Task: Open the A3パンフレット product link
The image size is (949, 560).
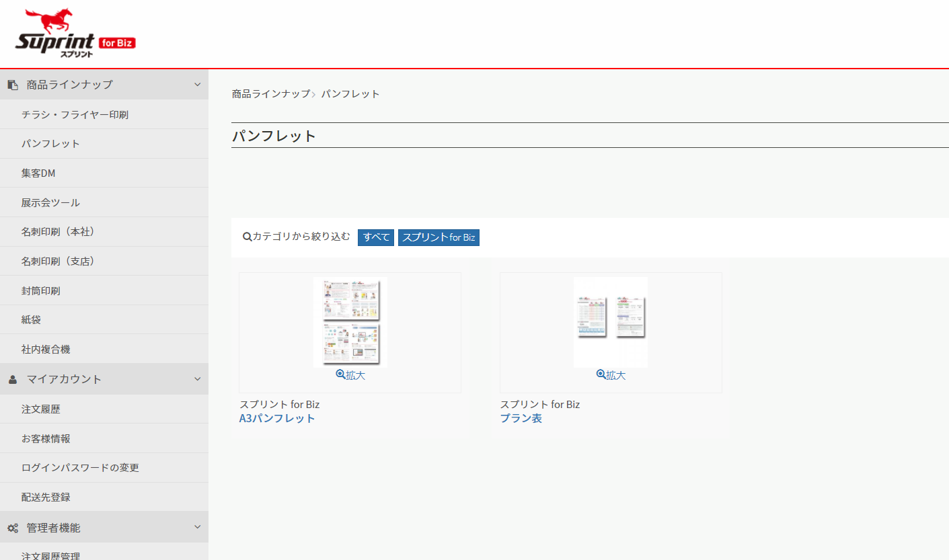Action: pos(277,418)
